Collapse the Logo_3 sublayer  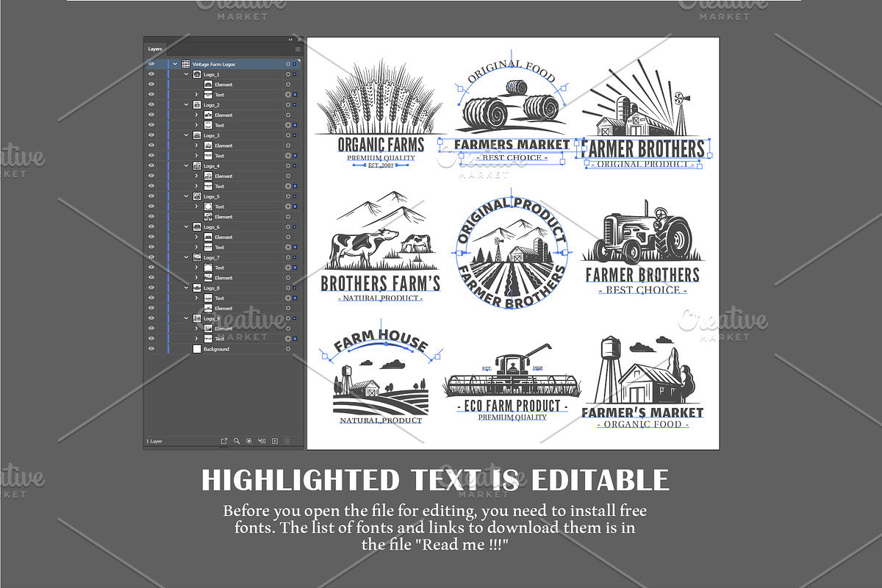(x=186, y=136)
